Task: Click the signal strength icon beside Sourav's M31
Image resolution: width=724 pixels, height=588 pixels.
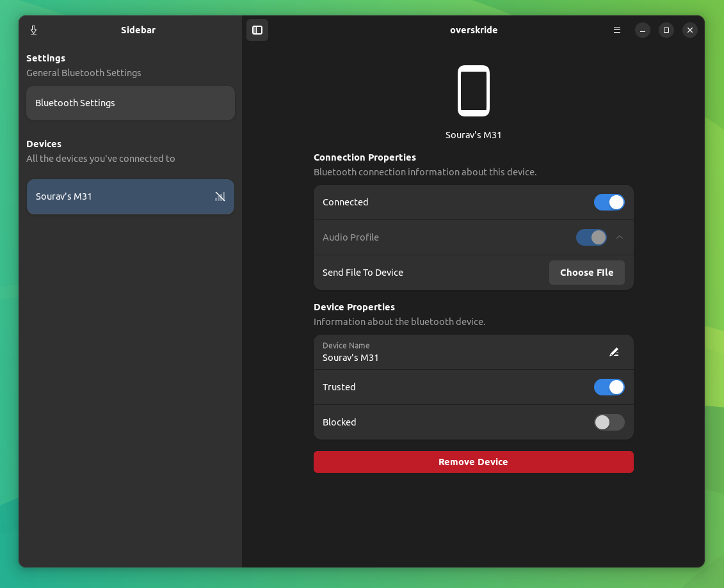Action: point(220,196)
